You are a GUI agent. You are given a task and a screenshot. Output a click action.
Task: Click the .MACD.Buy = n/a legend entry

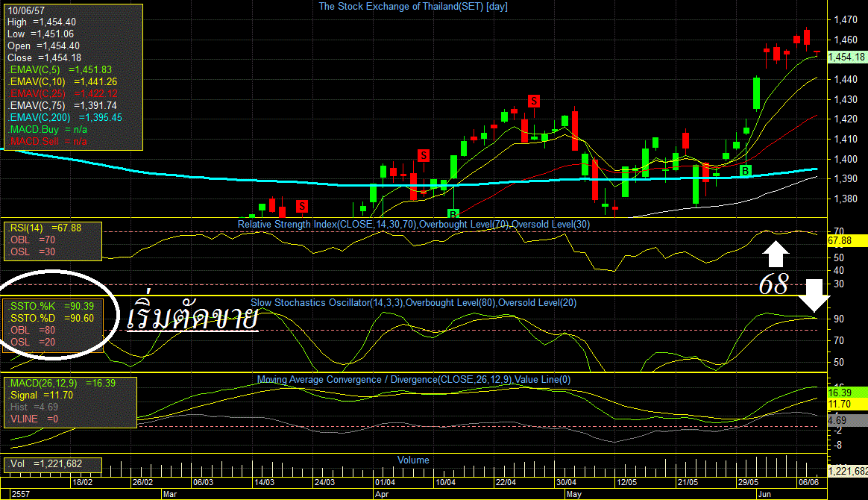pos(48,130)
